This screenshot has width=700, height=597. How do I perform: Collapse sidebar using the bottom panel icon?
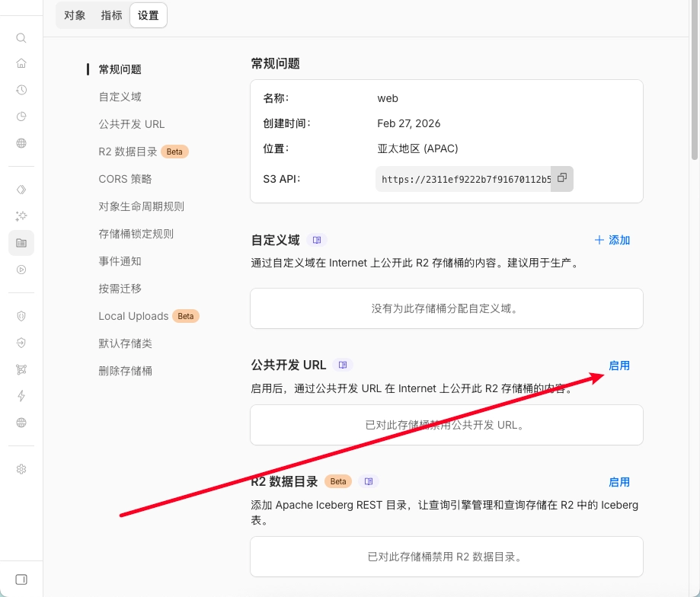coord(21,579)
